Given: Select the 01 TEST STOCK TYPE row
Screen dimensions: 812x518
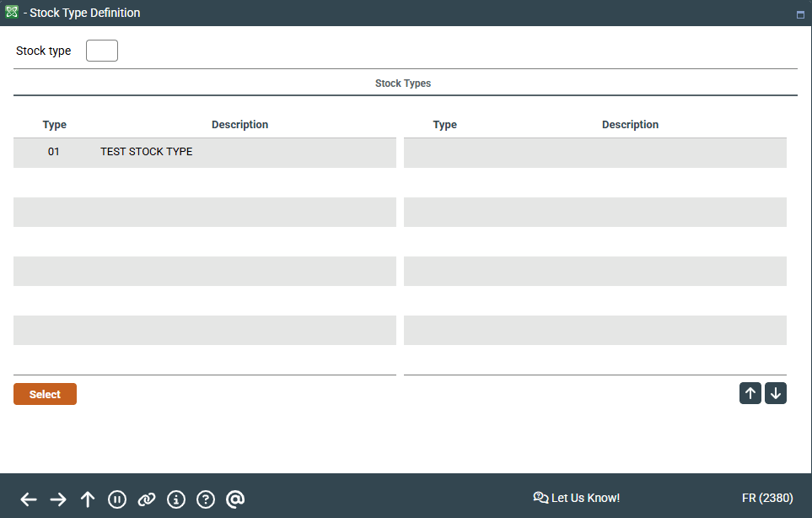Looking at the screenshot, I should coord(204,153).
